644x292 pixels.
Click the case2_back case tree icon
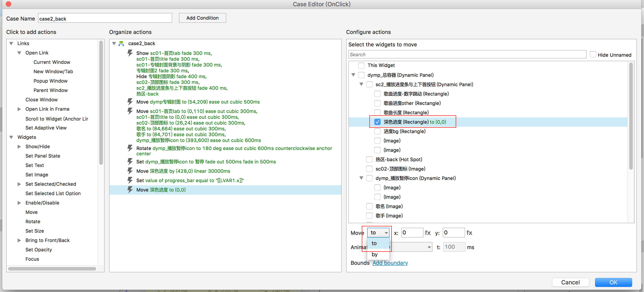121,44
